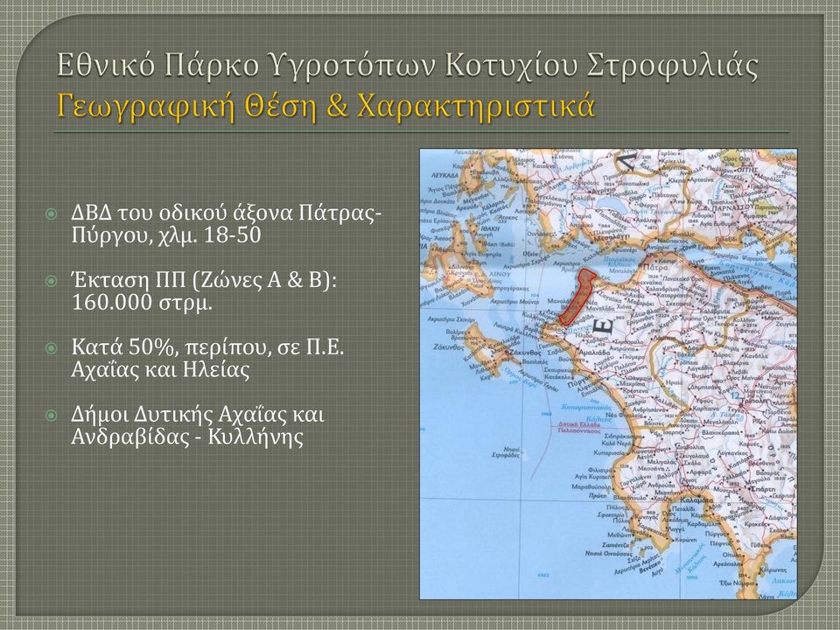Click the bullet 'Κατά 50%, περίπου, σε Π.Ε. Αχαΐας και Ηλείας'
This screenshot has width=840, height=630.
(207, 359)
